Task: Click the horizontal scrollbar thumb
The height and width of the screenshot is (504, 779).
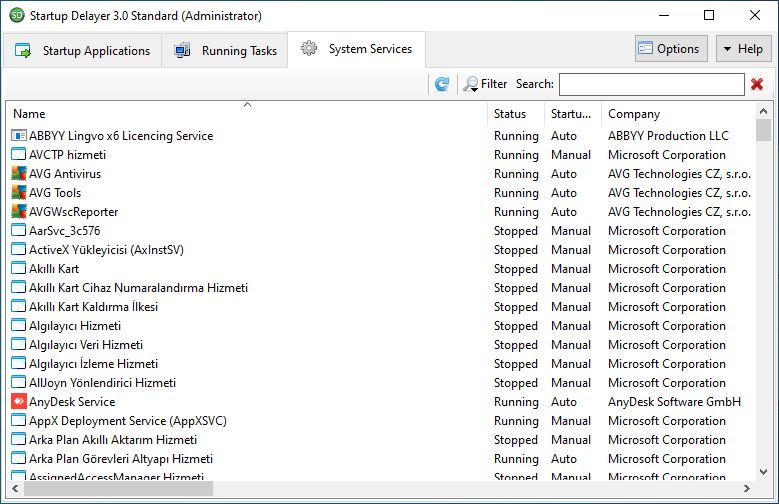Action: pyautogui.click(x=118, y=489)
